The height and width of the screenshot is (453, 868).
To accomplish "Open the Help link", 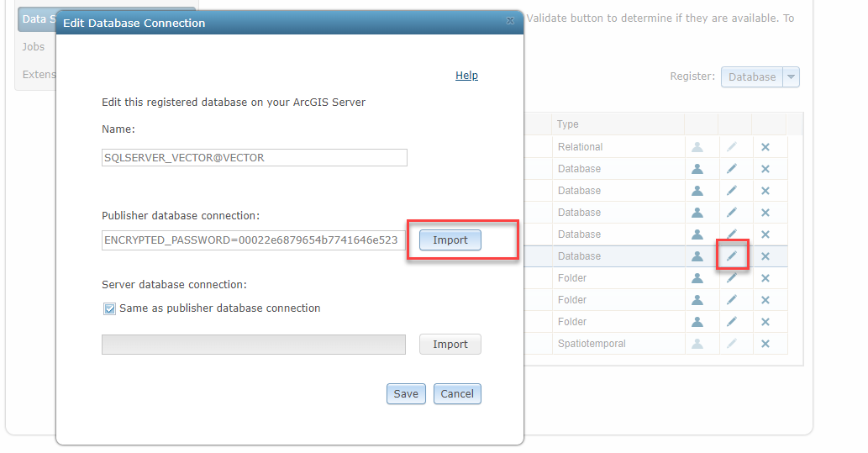I will [x=466, y=76].
